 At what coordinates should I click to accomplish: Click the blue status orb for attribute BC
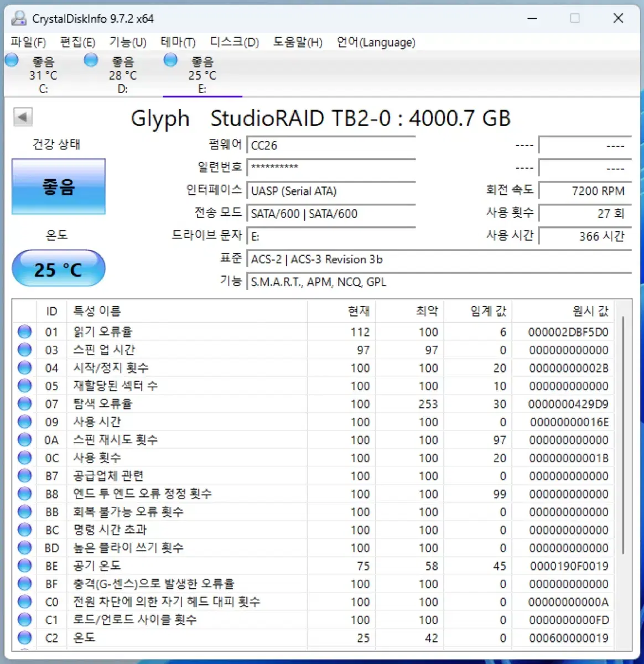[x=24, y=530]
